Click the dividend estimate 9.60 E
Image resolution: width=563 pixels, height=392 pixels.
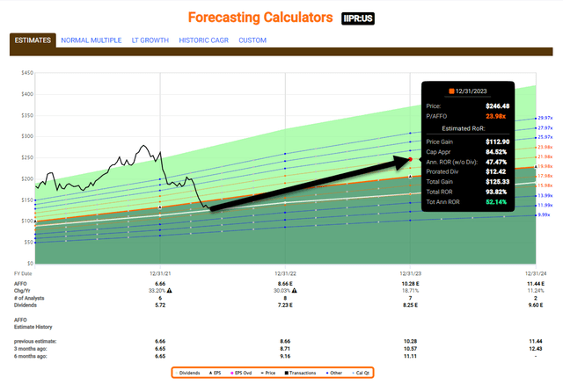[536, 305]
